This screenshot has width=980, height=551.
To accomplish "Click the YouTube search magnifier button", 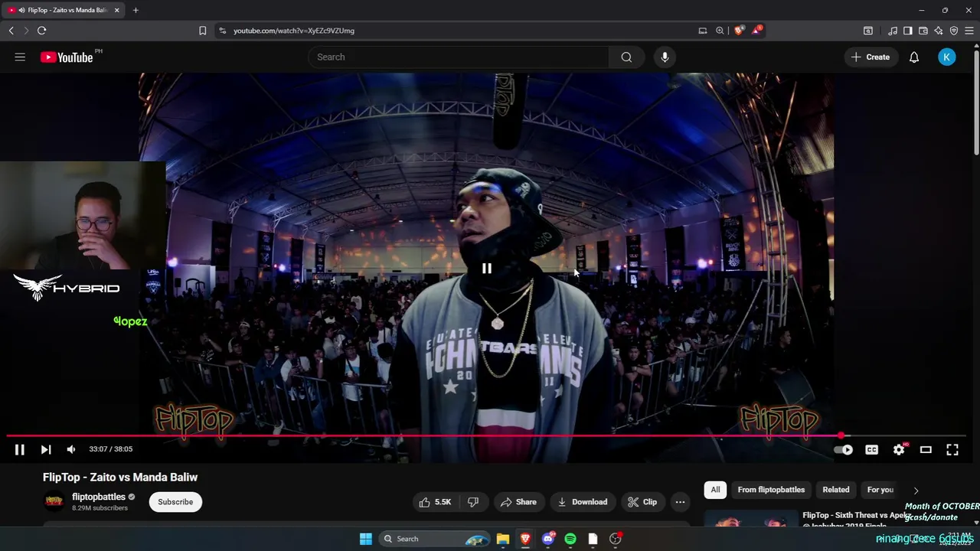I will point(626,57).
